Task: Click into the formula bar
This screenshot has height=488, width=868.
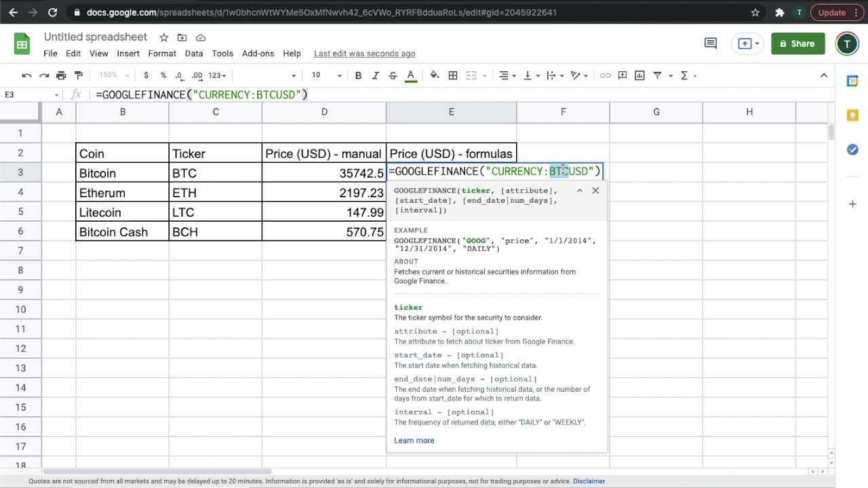Action: (x=461, y=95)
